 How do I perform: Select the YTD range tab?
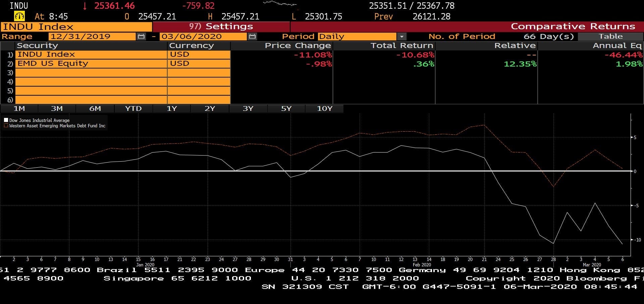click(x=133, y=108)
